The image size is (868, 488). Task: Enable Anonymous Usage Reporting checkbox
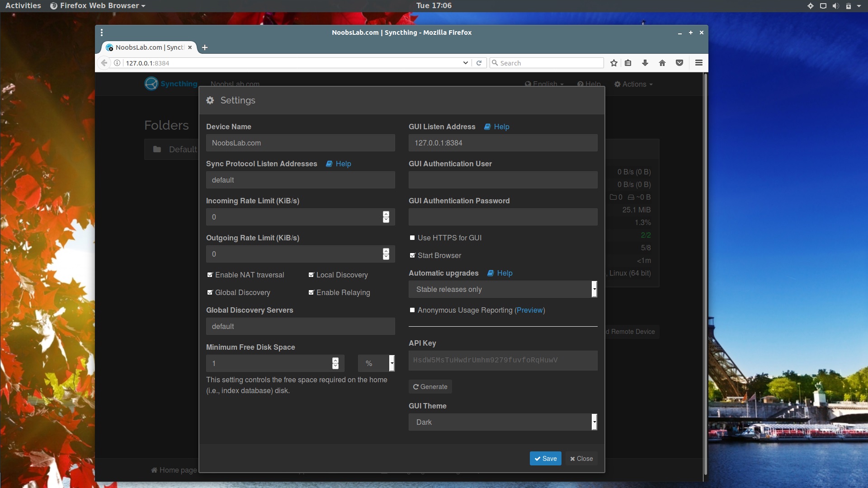click(412, 310)
